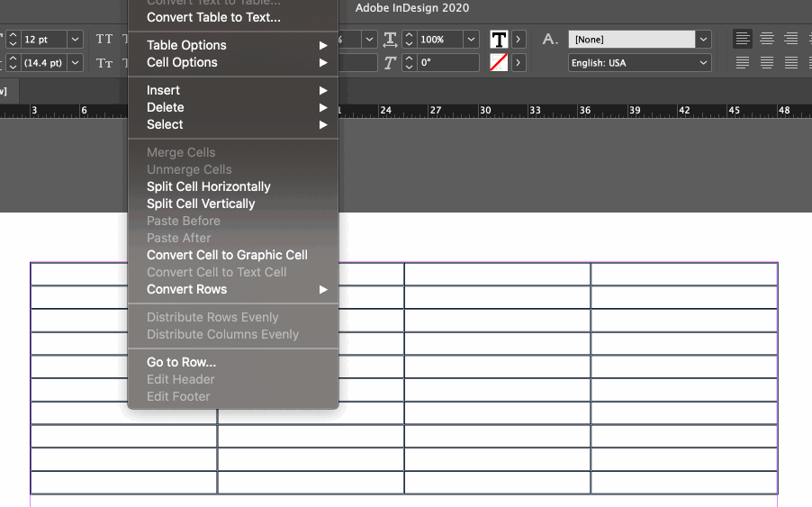
Task: Select Convert Cell to Graphic Cell
Action: click(227, 255)
